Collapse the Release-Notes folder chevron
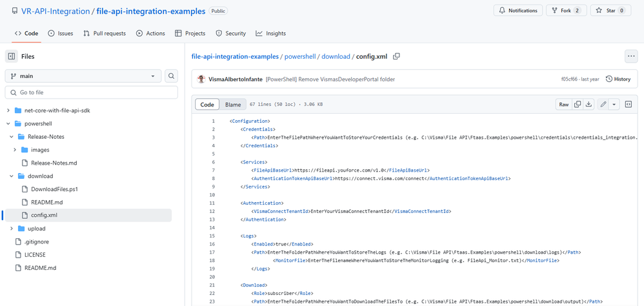644x306 pixels. click(x=12, y=137)
